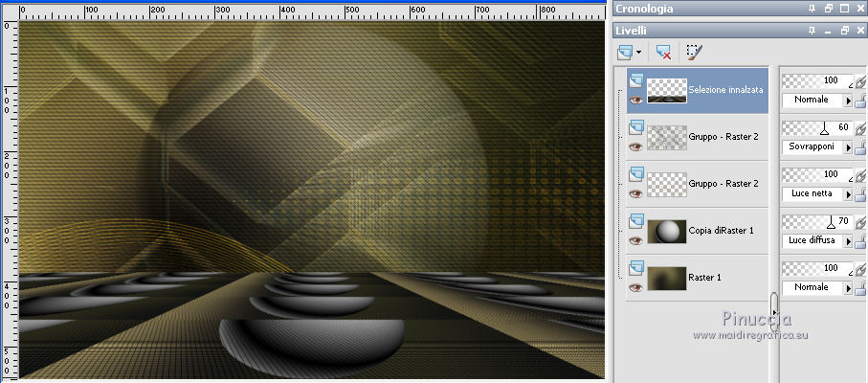This screenshot has width=868, height=383.
Task: Pin the Livelli panel with pushpin icon
Action: tap(812, 31)
